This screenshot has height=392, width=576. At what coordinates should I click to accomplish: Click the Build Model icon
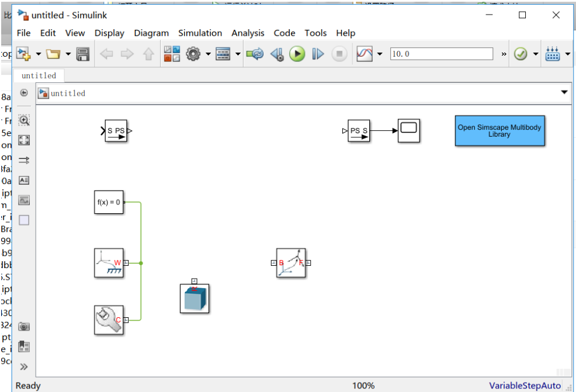click(x=553, y=54)
